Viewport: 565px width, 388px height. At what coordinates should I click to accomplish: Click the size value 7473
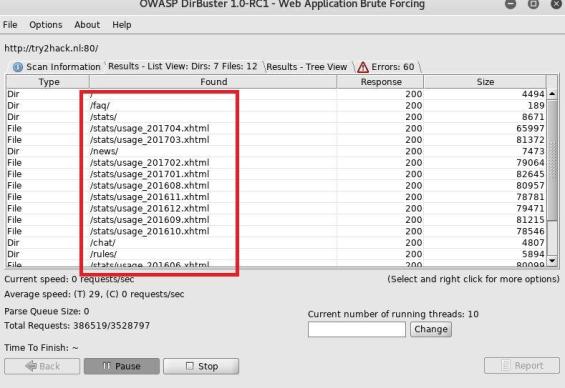533,151
